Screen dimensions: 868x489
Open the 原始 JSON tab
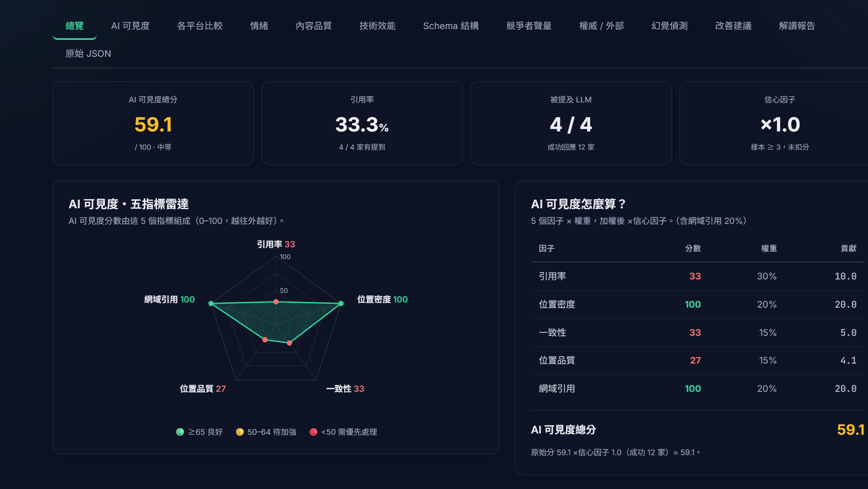point(88,54)
